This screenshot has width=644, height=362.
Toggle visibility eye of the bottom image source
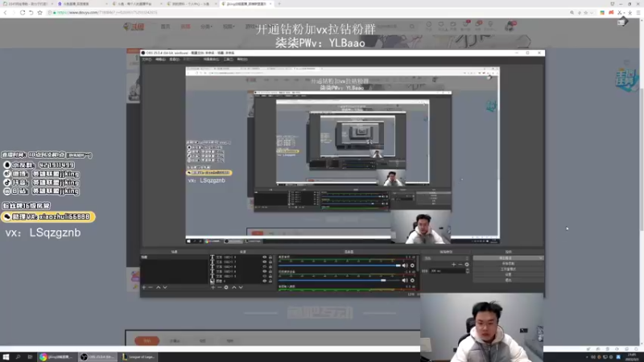[x=265, y=281]
